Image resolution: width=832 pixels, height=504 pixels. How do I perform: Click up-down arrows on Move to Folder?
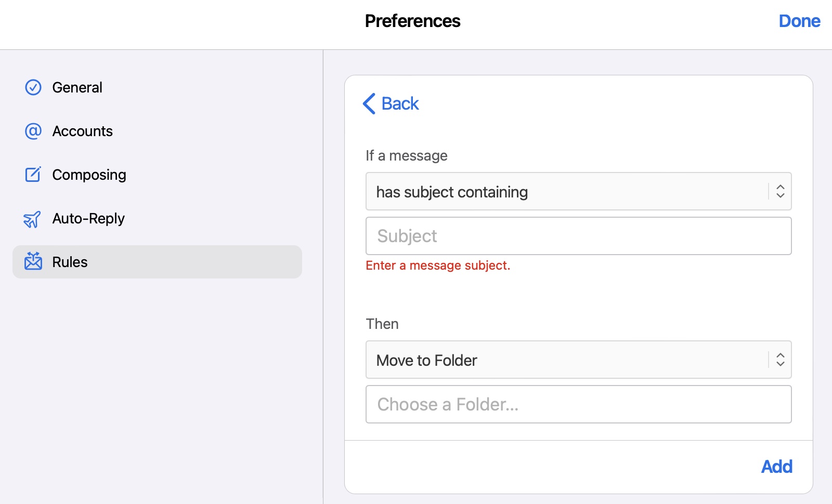point(780,360)
